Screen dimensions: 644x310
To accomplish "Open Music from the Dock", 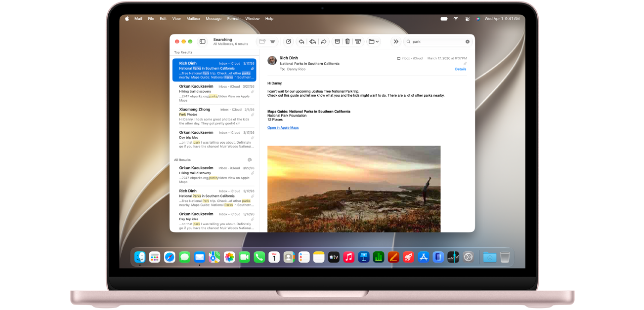I will 349,257.
